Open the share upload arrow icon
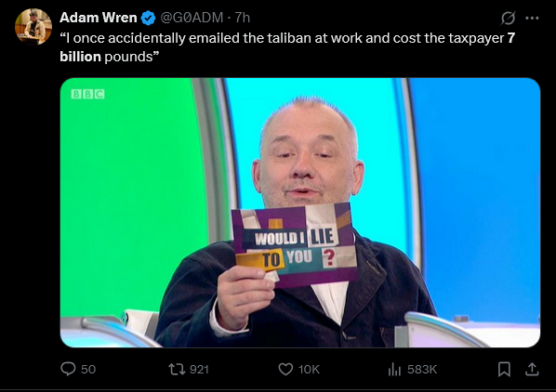The width and height of the screenshot is (556, 392). pos(532,370)
